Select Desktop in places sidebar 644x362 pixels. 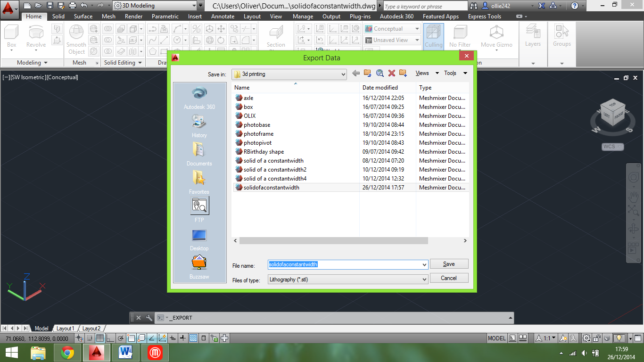pos(199,239)
